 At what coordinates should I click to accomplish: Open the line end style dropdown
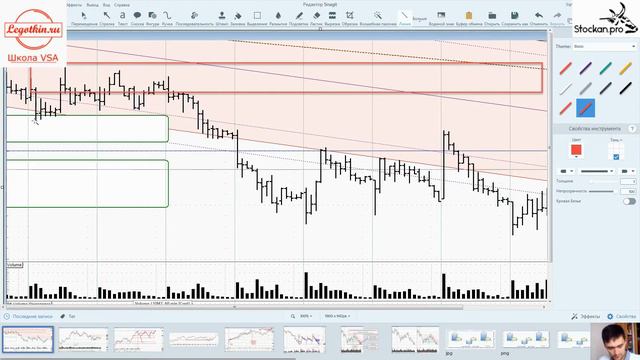pos(628,171)
